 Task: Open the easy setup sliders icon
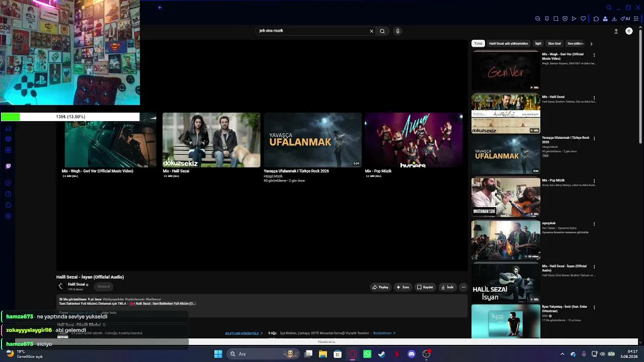pos(636,19)
